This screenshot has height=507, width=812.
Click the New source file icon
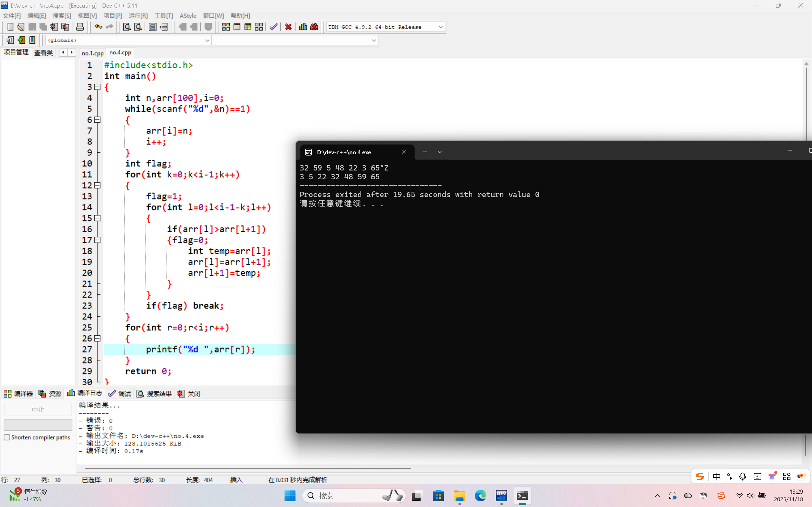[x=10, y=27]
